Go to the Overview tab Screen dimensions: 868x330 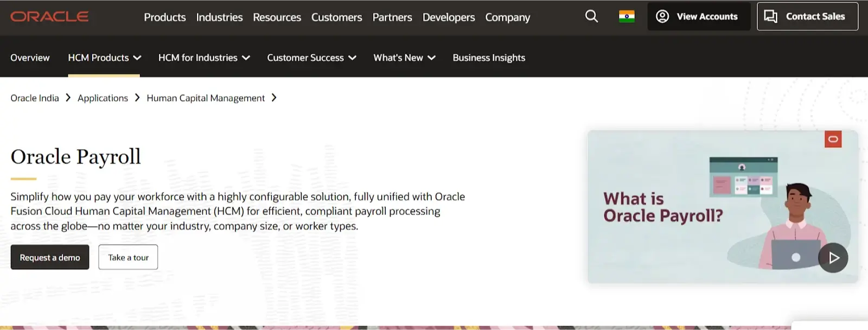click(30, 58)
